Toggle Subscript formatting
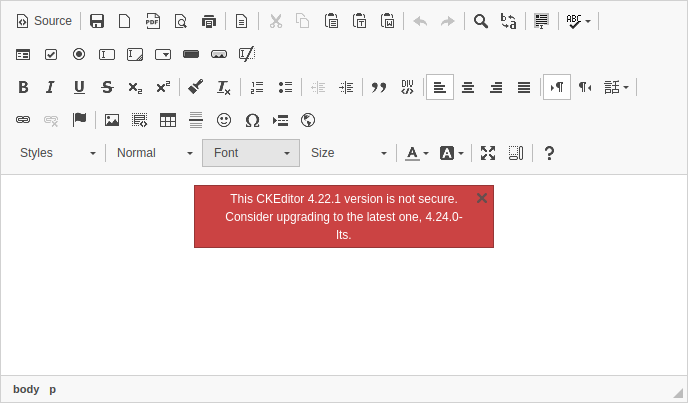This screenshot has width=688, height=403. pos(135,87)
